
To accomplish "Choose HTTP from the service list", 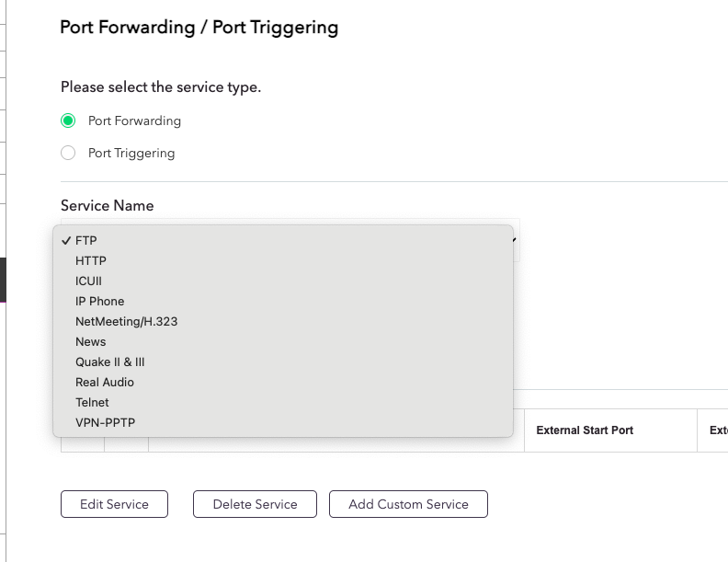I will click(x=91, y=261).
